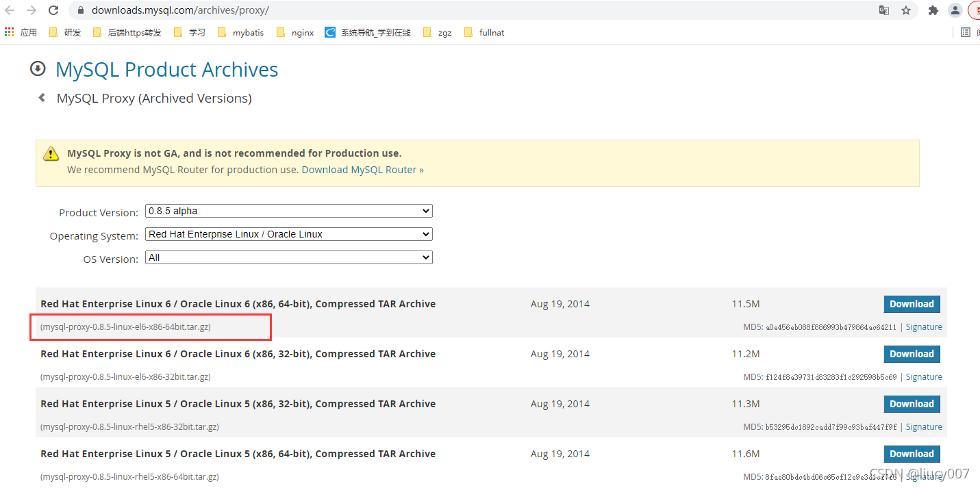Open the 学习 bookmark folder
Image resolution: width=980 pixels, height=488 pixels.
[x=190, y=32]
